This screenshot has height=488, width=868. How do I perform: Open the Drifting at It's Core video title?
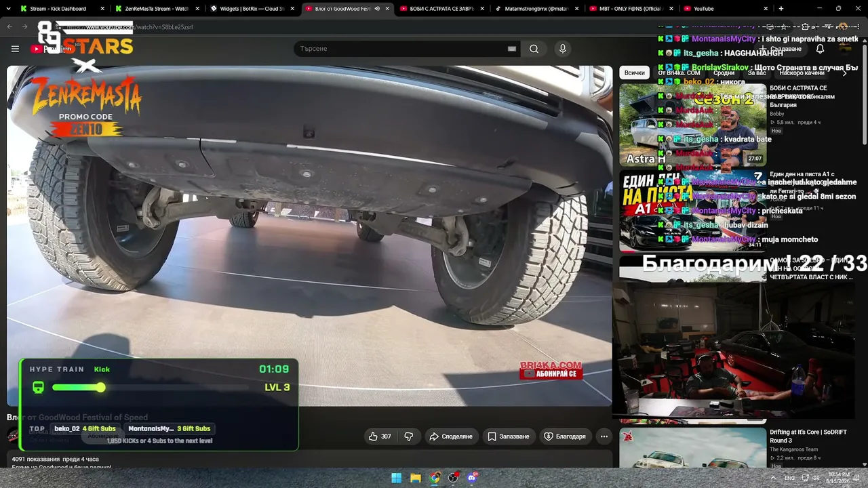(808, 436)
